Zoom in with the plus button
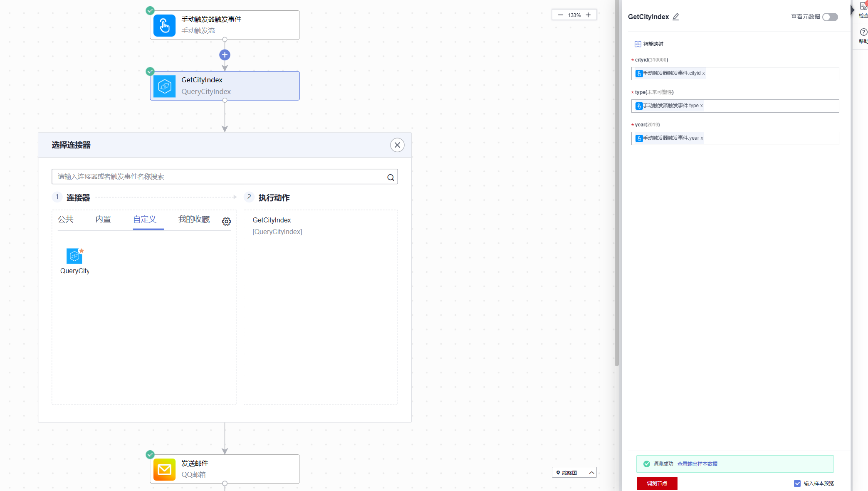The image size is (868, 491). (588, 15)
